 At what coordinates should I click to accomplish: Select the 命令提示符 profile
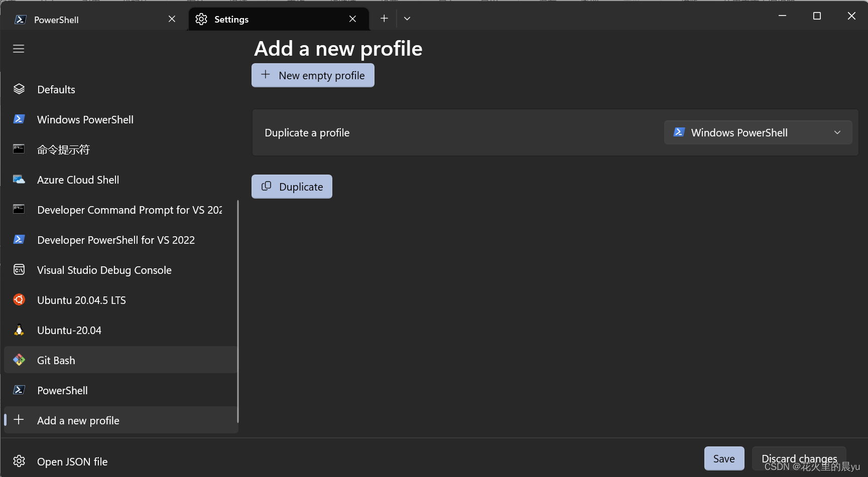[120, 149]
